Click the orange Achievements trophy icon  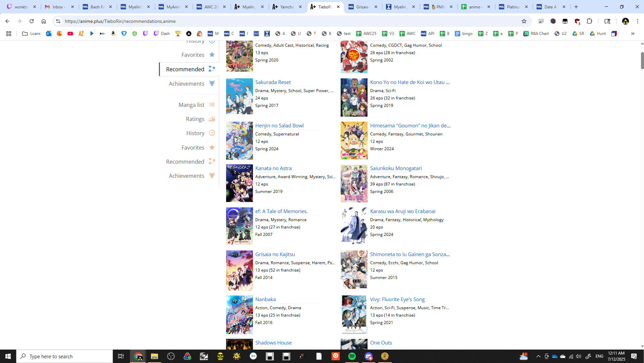click(212, 175)
